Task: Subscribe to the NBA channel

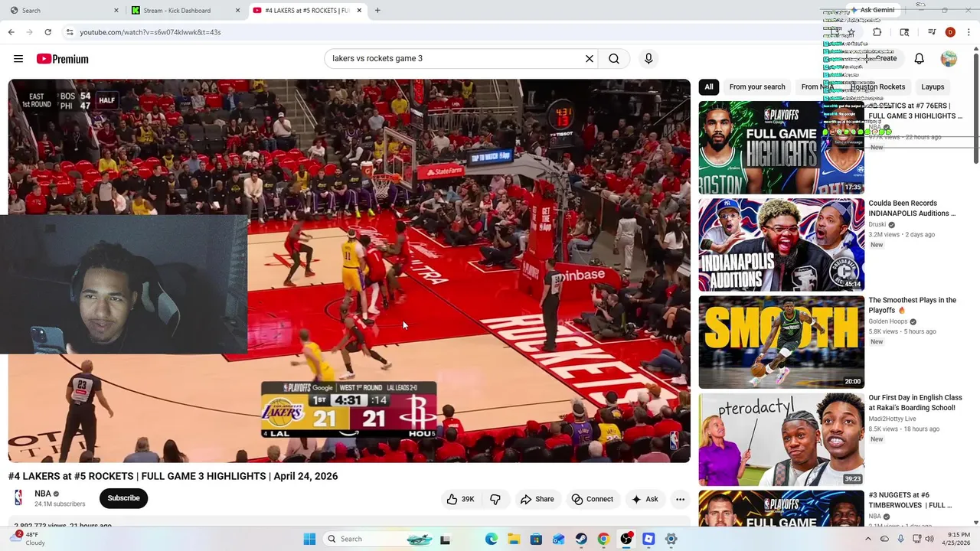Action: coord(123,498)
